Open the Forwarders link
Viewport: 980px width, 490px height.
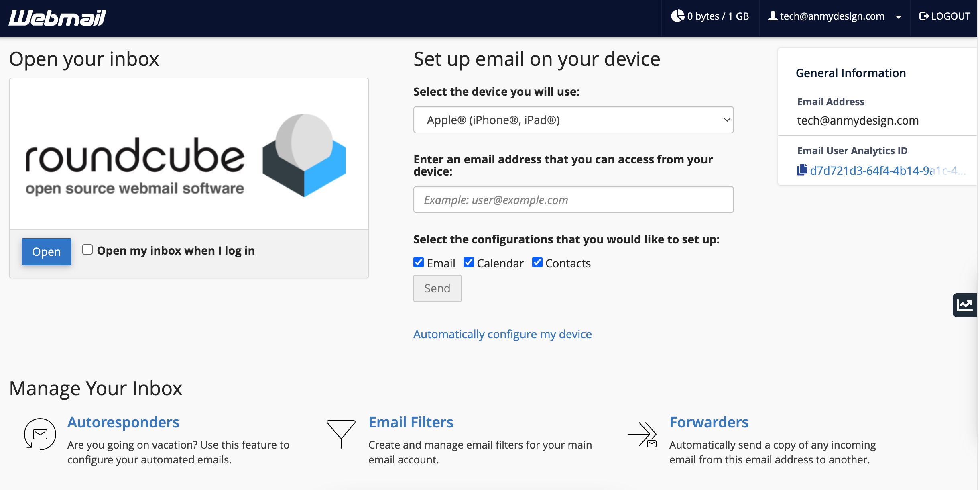coord(709,422)
